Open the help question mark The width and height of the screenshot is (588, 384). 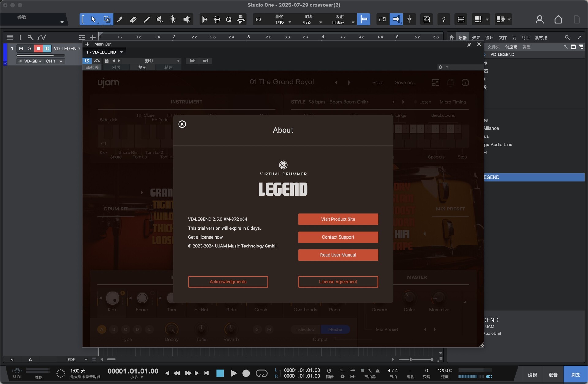[x=443, y=20]
